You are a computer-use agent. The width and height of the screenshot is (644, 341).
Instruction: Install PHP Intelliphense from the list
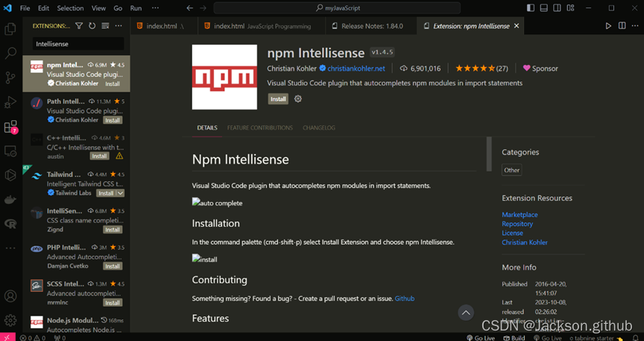point(113,266)
